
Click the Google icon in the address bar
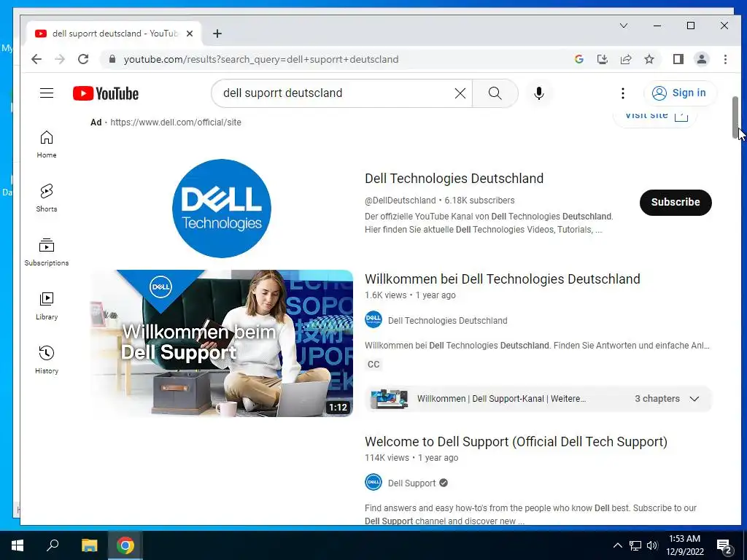tap(578, 59)
